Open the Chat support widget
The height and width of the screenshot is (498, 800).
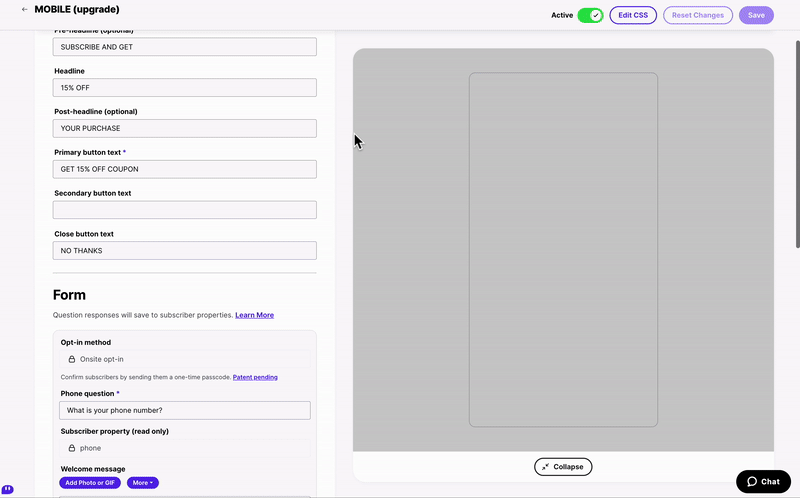click(x=763, y=482)
